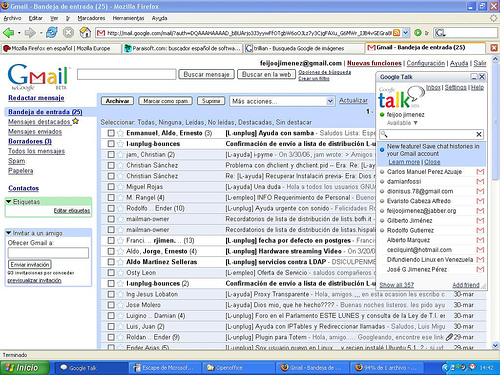Click mail icon next to Gilberto Jiménez
500x375 pixels.
[480, 221]
